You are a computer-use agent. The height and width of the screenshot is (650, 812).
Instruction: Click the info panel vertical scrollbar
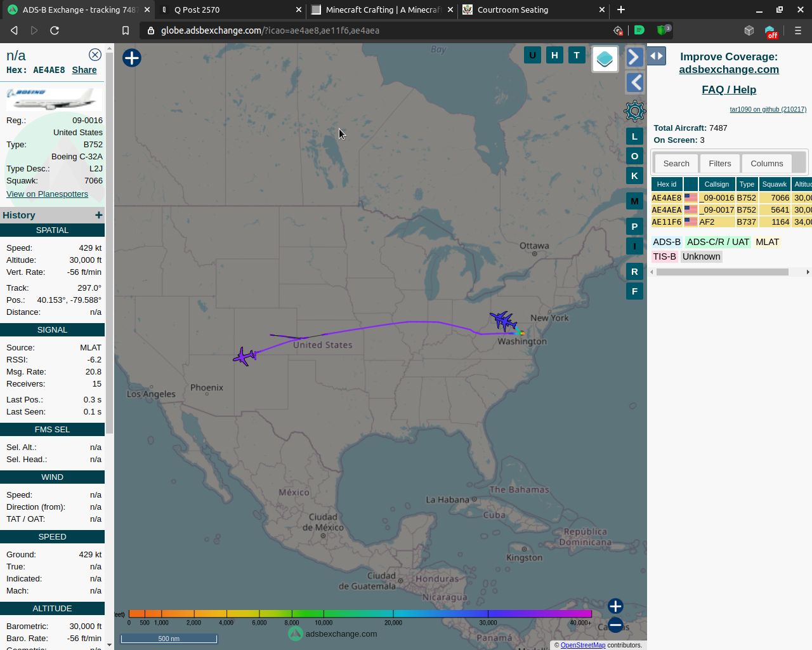pyautogui.click(x=109, y=243)
